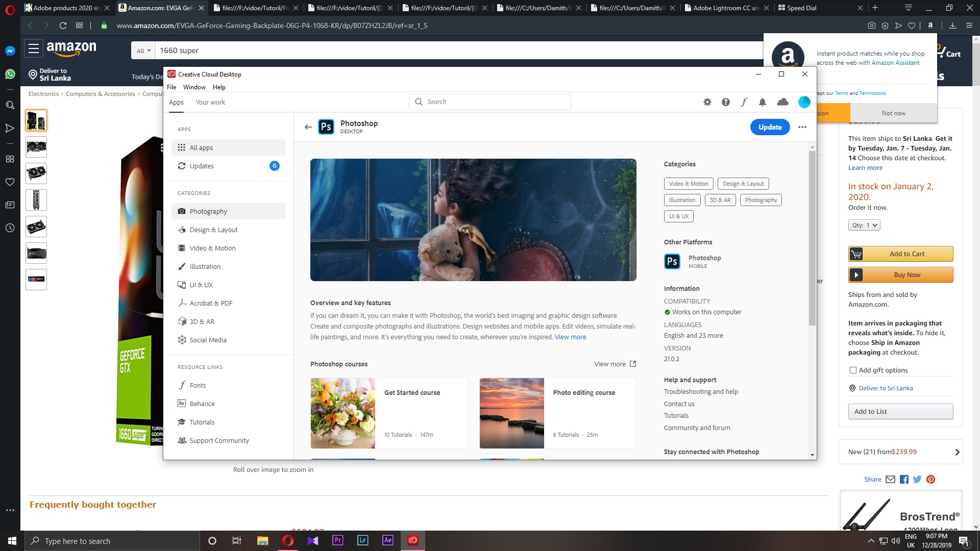
Task: Open the Deliver to Sri Lanka link
Action: tap(886, 388)
